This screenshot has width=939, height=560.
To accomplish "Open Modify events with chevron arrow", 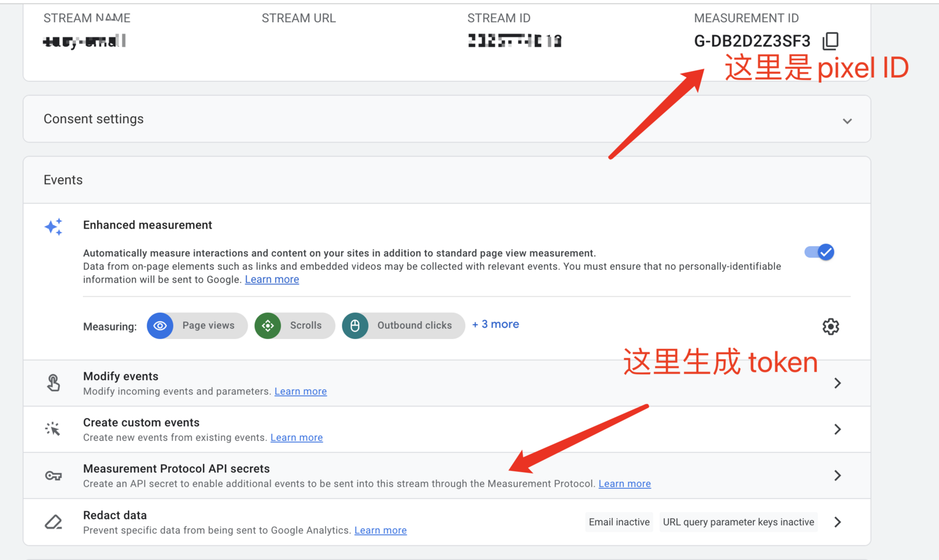I will point(837,383).
